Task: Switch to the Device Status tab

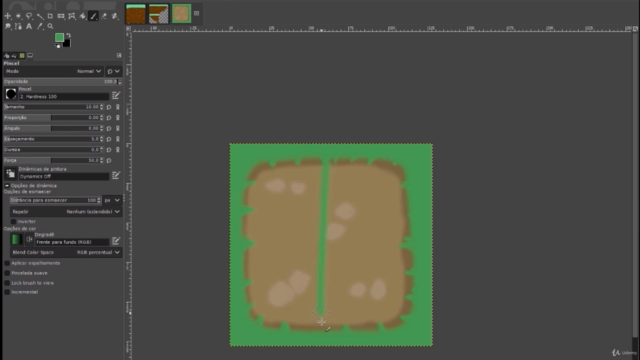Action: coord(30,56)
